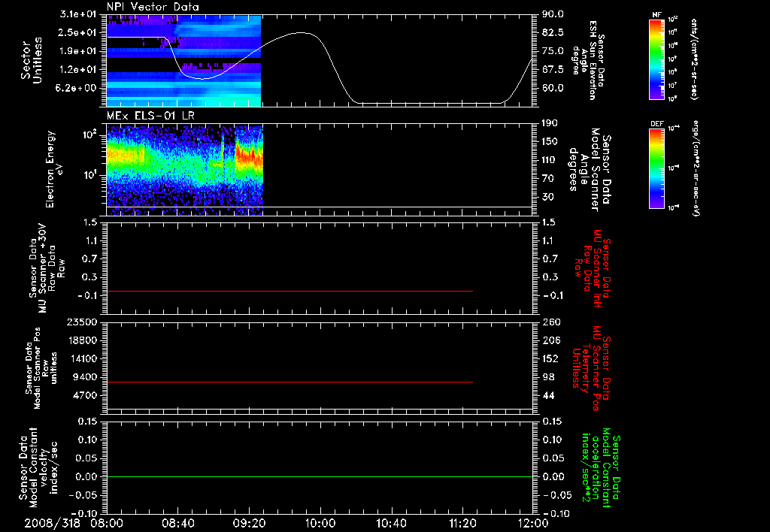The image size is (770, 532).
Task: Click the 'DEF' color bar heading
Action: click(657, 124)
